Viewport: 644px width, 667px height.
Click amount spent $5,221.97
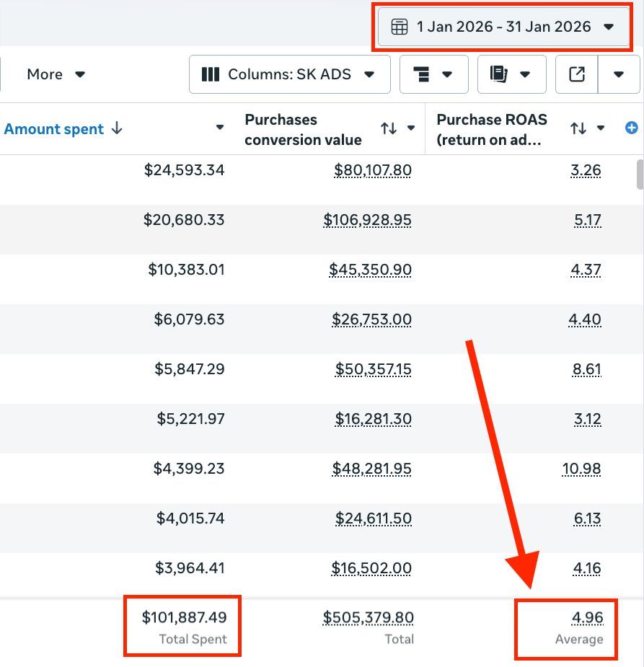pyautogui.click(x=191, y=419)
